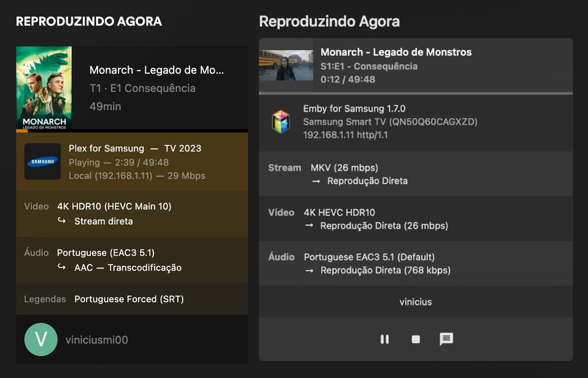Viewport: 588px width, 378px height.
Task: Open the viniciusmi00 user avatar
Action: [41, 339]
